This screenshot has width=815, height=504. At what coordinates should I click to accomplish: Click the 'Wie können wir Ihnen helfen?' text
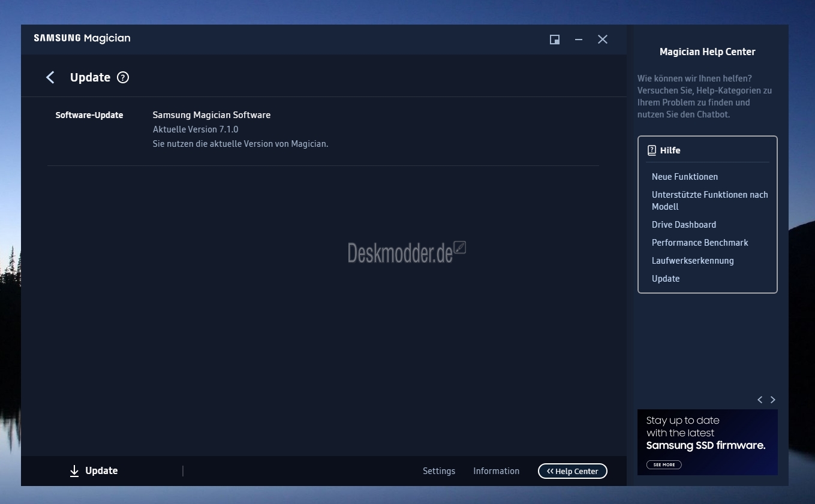694,79
